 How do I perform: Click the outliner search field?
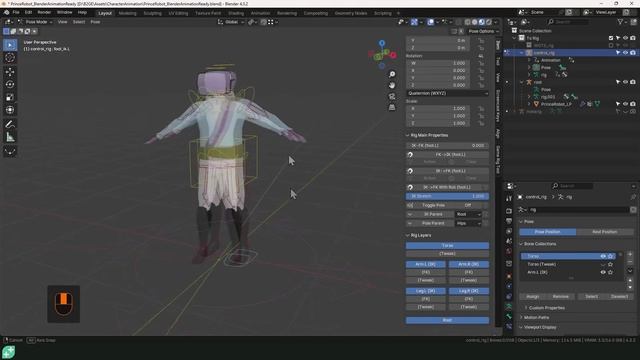568,22
